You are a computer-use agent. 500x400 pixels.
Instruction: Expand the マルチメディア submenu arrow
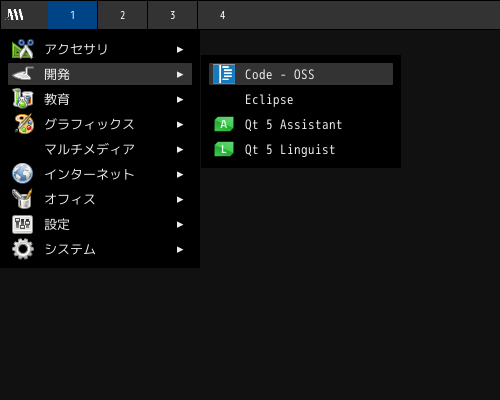point(180,150)
